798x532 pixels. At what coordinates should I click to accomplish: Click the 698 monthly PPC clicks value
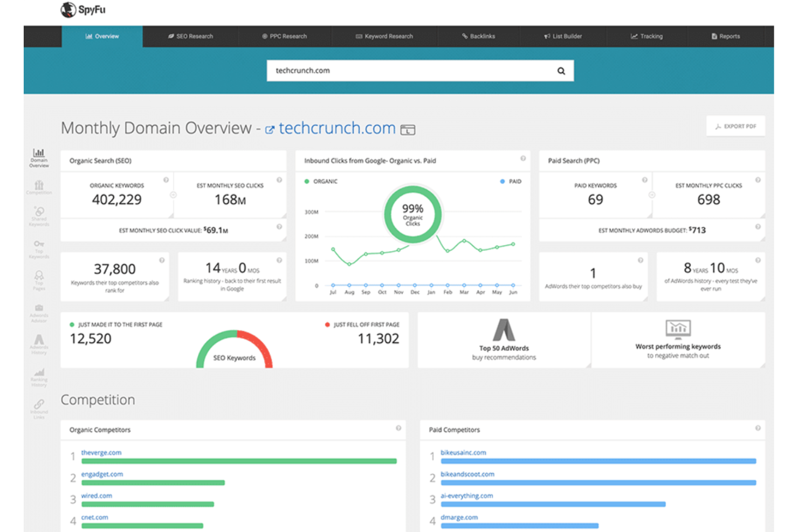click(709, 200)
